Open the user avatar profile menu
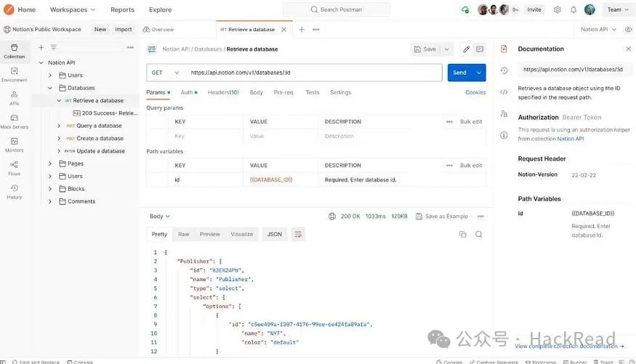 [x=589, y=9]
